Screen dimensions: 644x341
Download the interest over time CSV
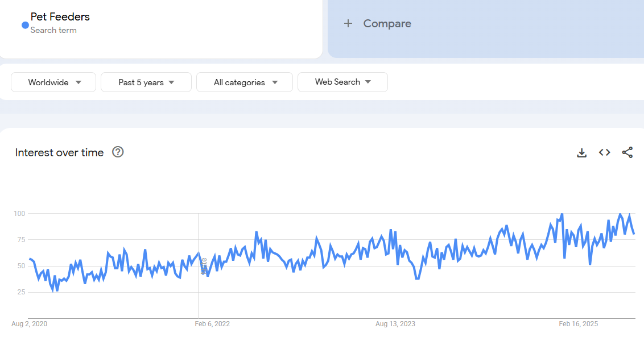[x=581, y=152]
